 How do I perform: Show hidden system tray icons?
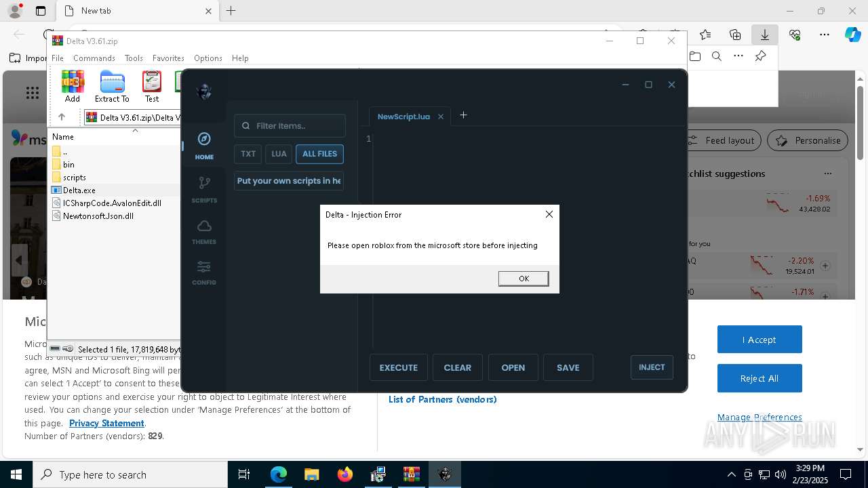click(731, 474)
